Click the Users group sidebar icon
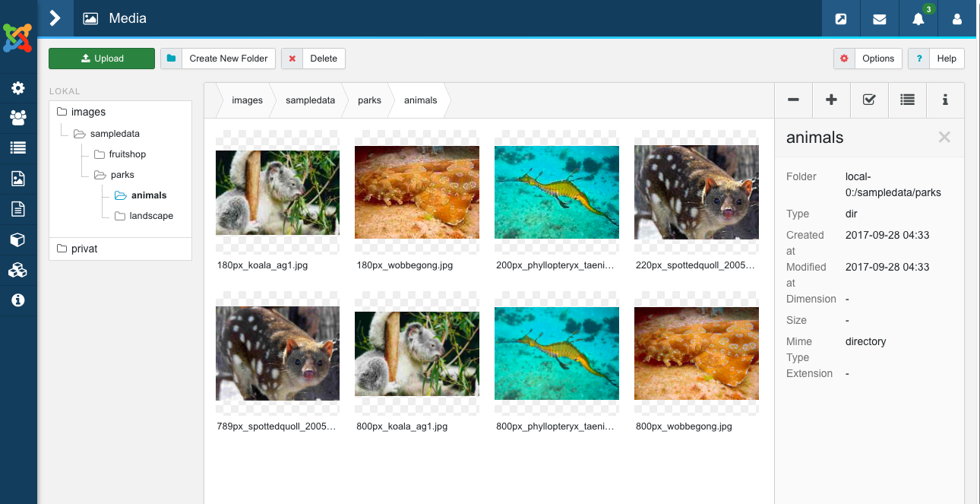980x504 pixels. (x=18, y=118)
